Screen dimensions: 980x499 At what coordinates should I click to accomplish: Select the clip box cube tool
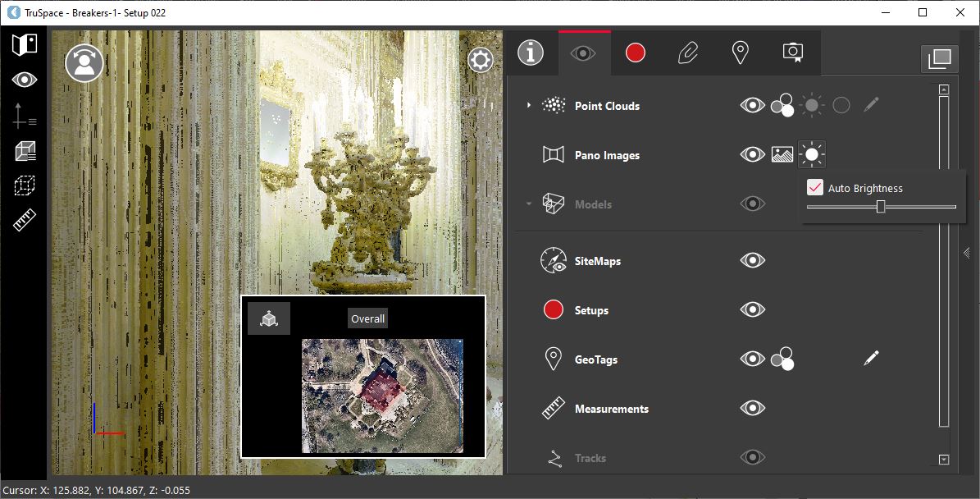pyautogui.click(x=25, y=151)
